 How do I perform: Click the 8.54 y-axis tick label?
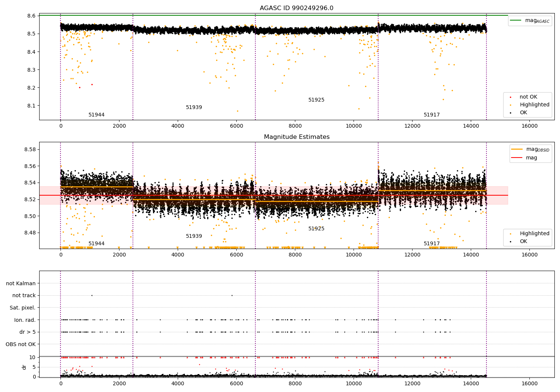click(30, 183)
